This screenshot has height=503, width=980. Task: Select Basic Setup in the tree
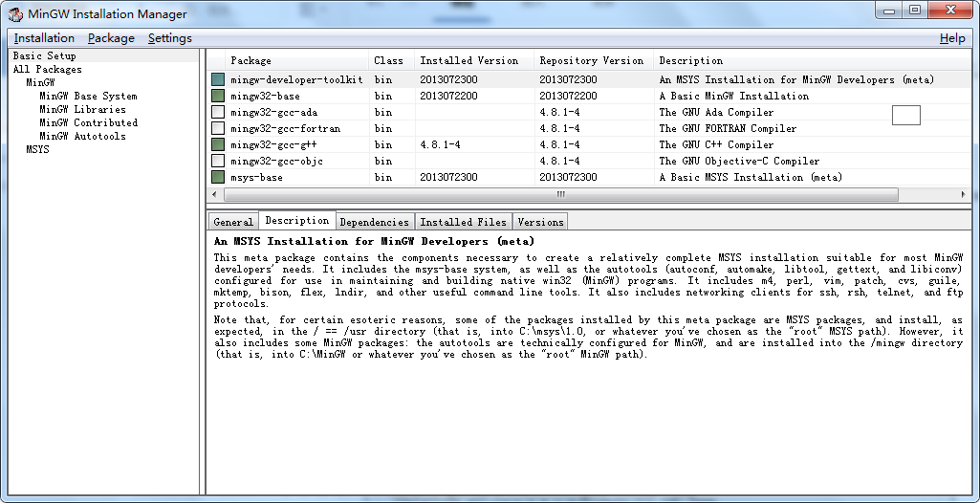(44, 55)
